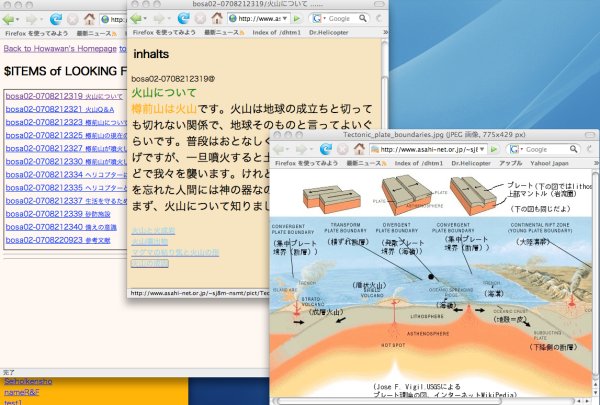Open link bosa02-0708212330
Viewport: 600px width, 405px height.
click(x=66, y=162)
